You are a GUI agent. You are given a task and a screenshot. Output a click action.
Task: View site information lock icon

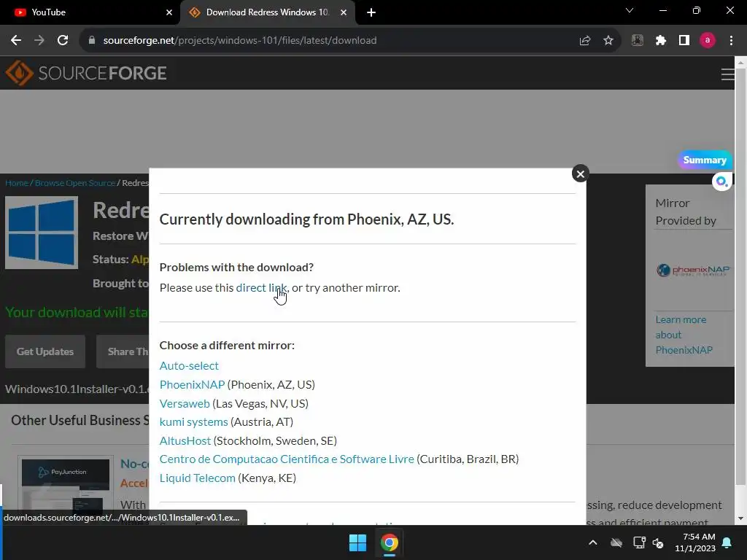pos(92,41)
